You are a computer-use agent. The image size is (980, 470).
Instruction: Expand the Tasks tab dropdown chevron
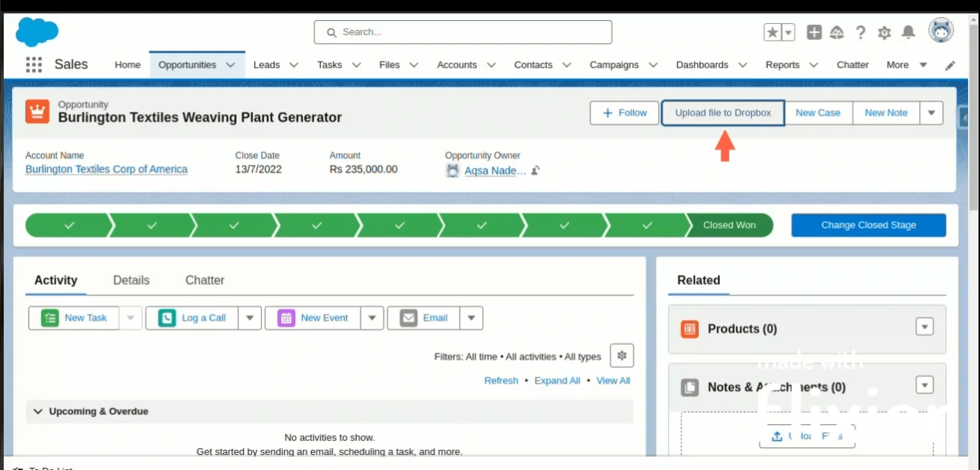pos(356,65)
